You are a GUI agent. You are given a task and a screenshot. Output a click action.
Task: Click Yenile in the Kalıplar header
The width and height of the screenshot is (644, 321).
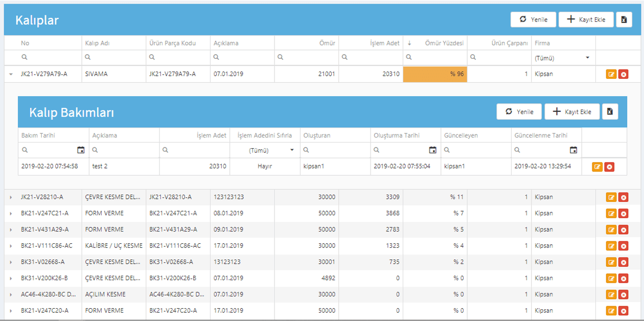pos(534,19)
